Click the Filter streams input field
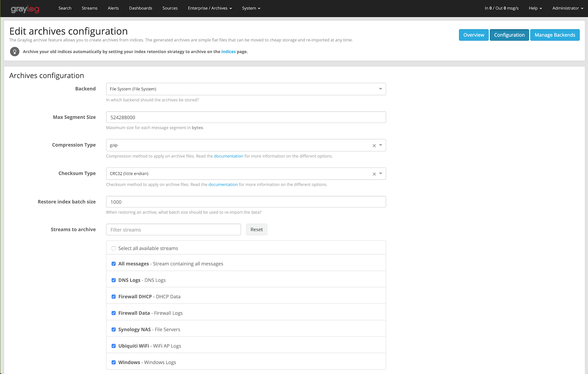This screenshot has width=588, height=374. click(173, 229)
